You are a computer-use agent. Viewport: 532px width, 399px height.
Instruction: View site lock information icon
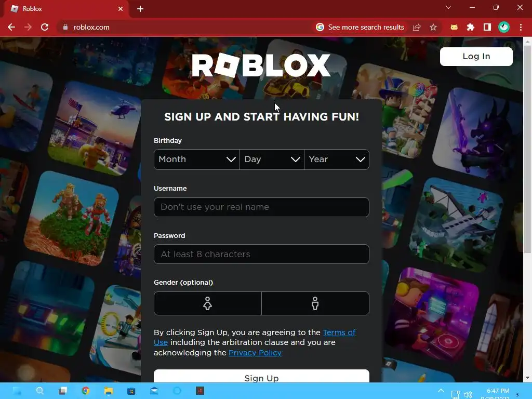[x=65, y=27]
